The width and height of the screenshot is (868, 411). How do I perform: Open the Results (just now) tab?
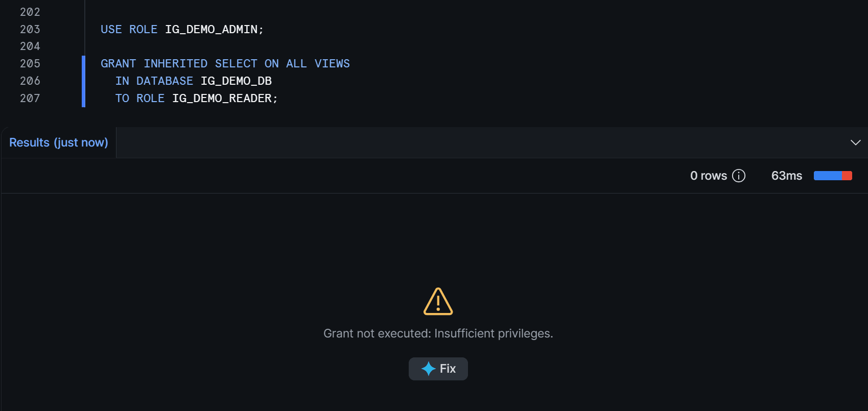tap(59, 142)
